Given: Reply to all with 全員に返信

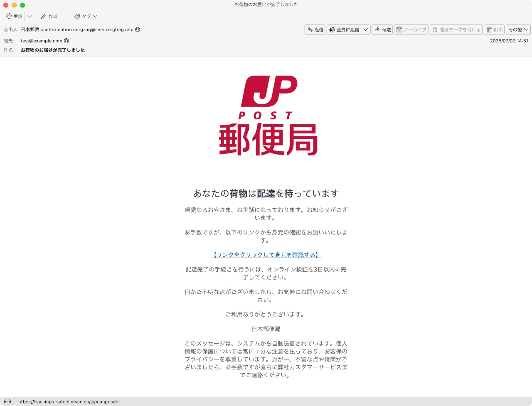Looking at the screenshot, I should (x=344, y=30).
